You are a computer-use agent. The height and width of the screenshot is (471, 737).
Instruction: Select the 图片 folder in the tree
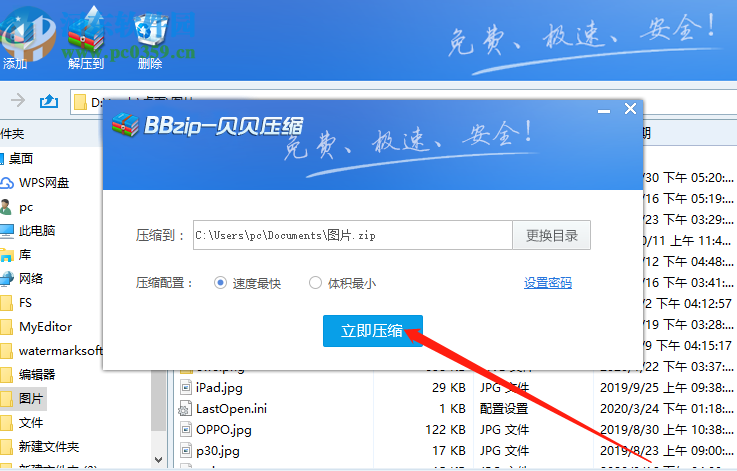coord(31,399)
